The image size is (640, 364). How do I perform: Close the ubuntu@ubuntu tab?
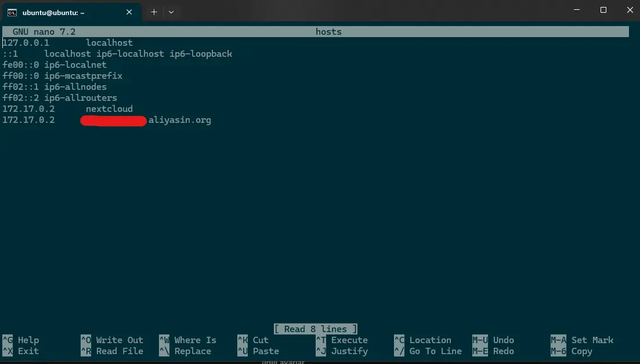129,12
